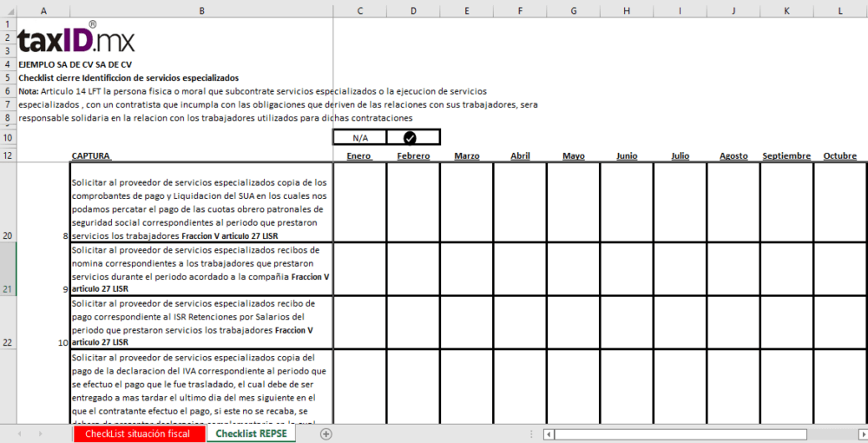Viewport: 868px width, 443px height.
Task: Click the CAPTURA column heading
Action: click(x=91, y=156)
